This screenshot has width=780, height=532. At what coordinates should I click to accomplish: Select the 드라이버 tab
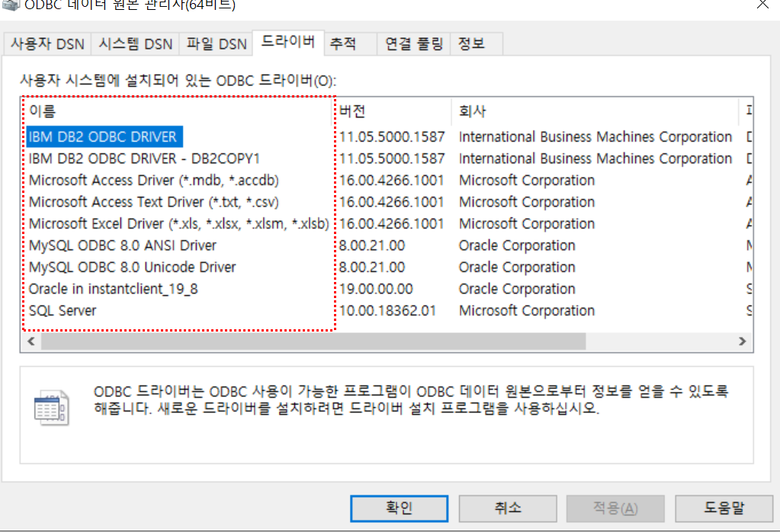[288, 42]
